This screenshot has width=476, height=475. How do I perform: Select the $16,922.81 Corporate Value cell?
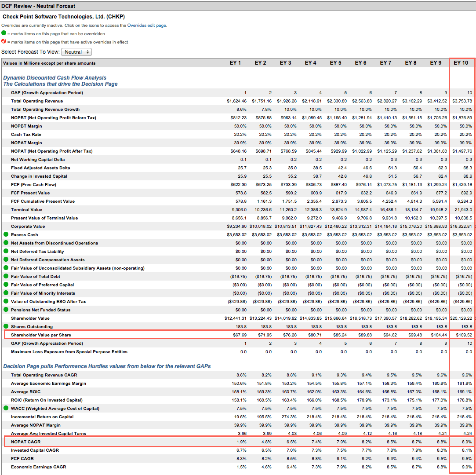(x=461, y=226)
